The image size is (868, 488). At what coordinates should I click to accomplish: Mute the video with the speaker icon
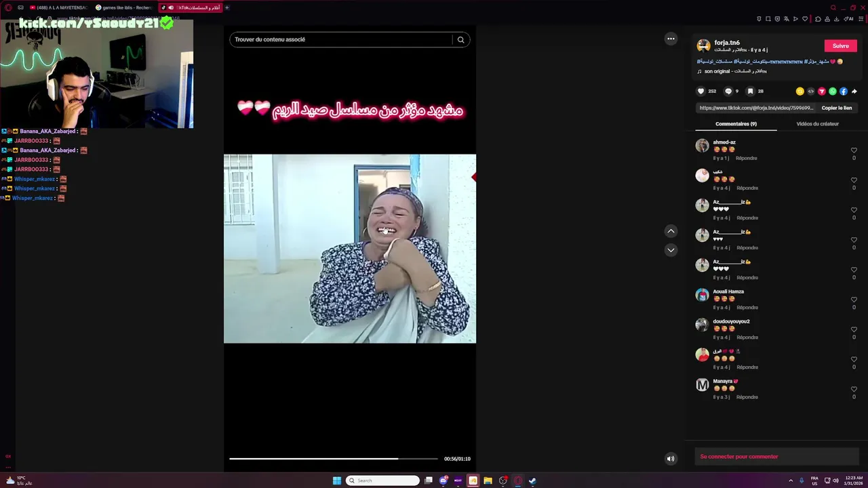[x=671, y=459]
